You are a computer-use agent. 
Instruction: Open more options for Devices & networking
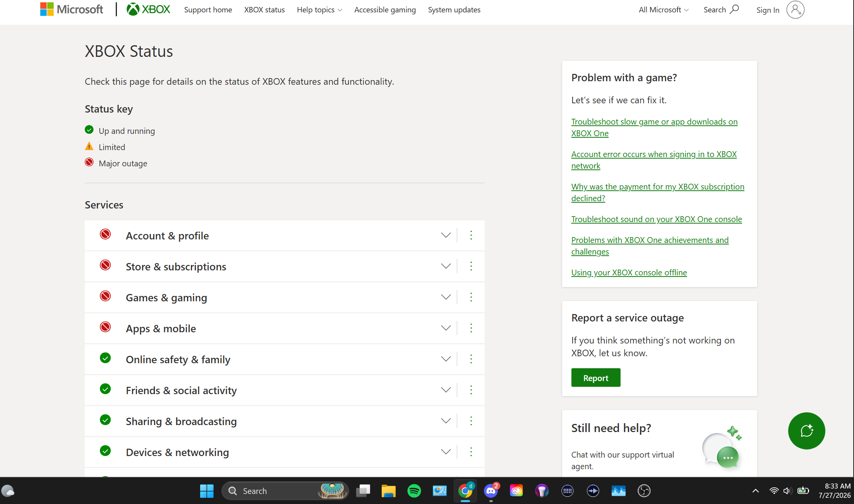coord(471,452)
